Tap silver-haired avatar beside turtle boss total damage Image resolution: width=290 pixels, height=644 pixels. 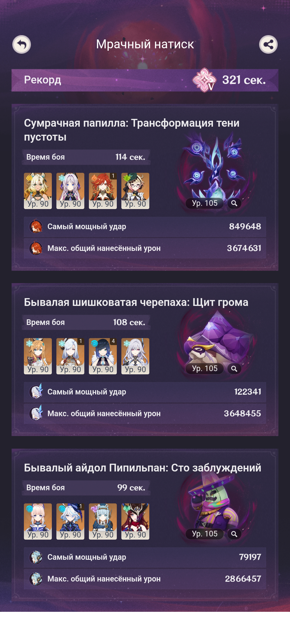click(36, 414)
